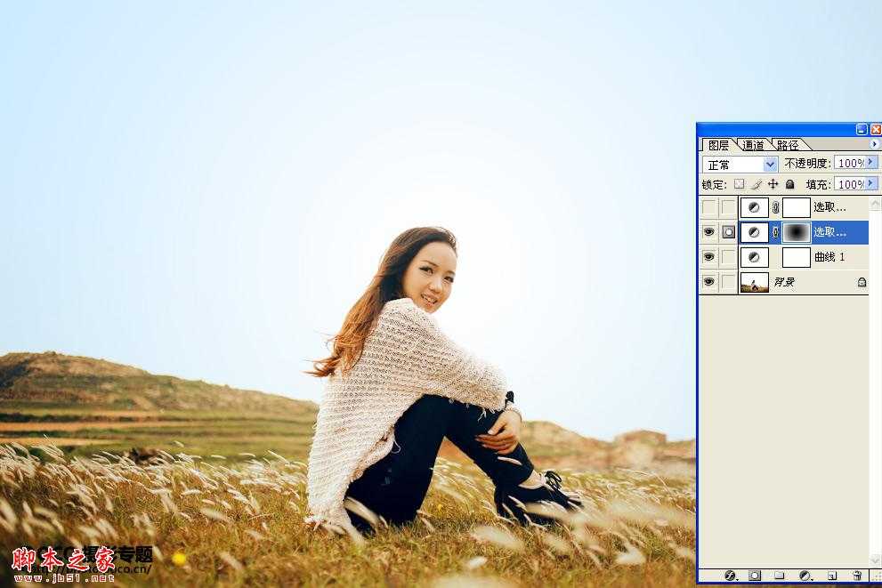Click chain link icon of highlighted 选取 layer
Screen dimensions: 882x588
(x=776, y=232)
